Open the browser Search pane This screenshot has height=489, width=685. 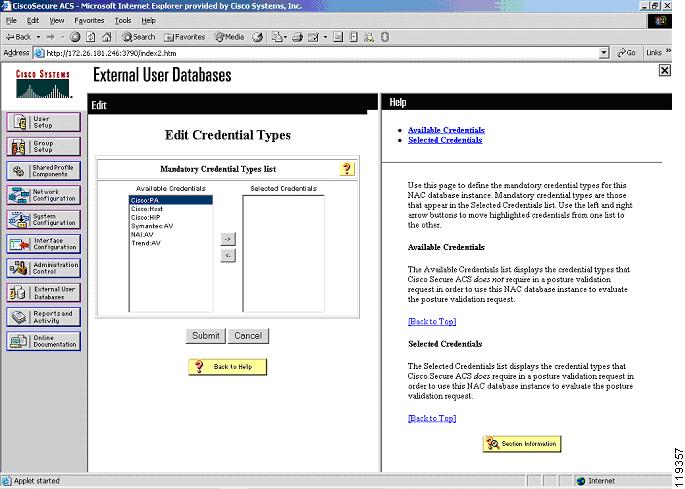[x=139, y=37]
